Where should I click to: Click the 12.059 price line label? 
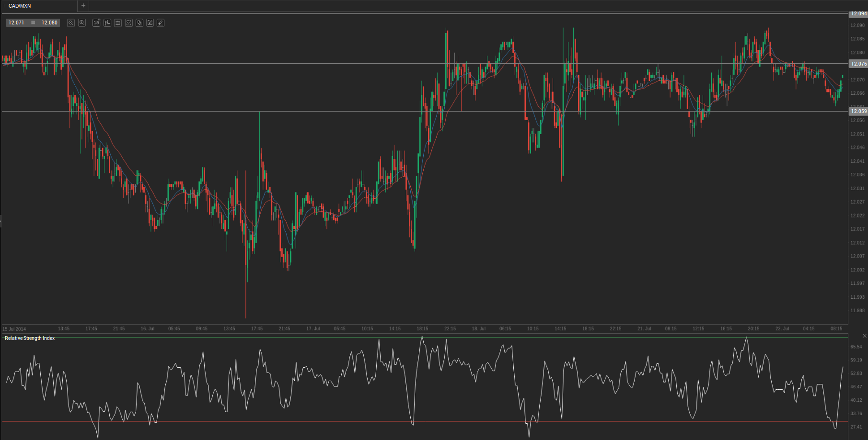858,111
